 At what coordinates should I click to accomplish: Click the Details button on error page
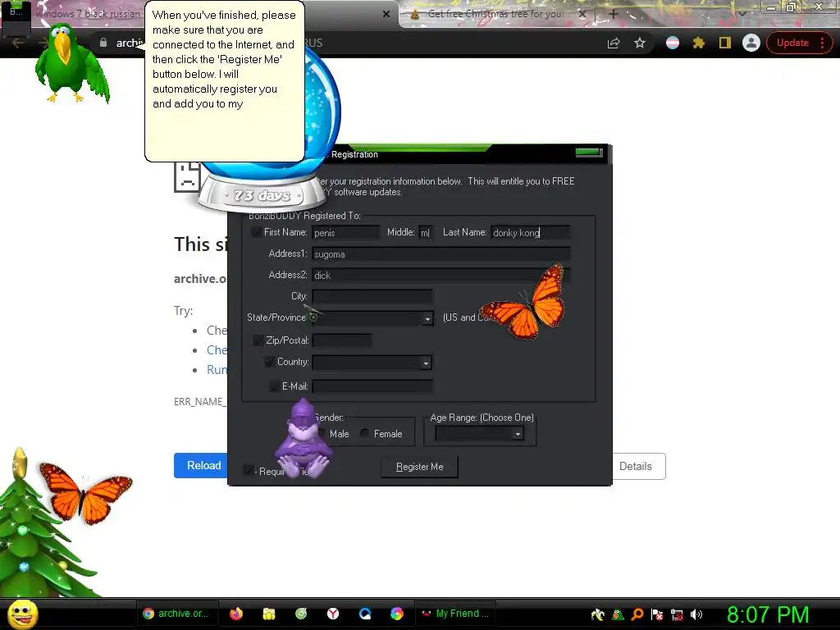[x=637, y=466]
